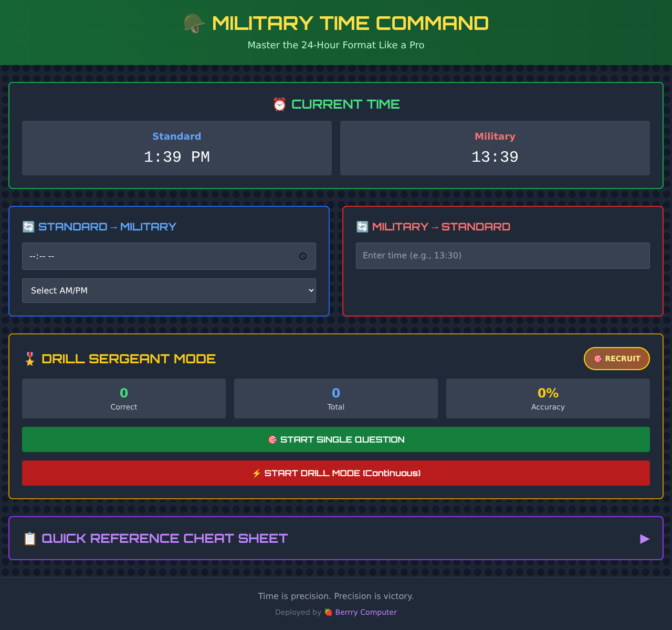
Task: Open the Berrry Computer link
Action: click(x=365, y=612)
